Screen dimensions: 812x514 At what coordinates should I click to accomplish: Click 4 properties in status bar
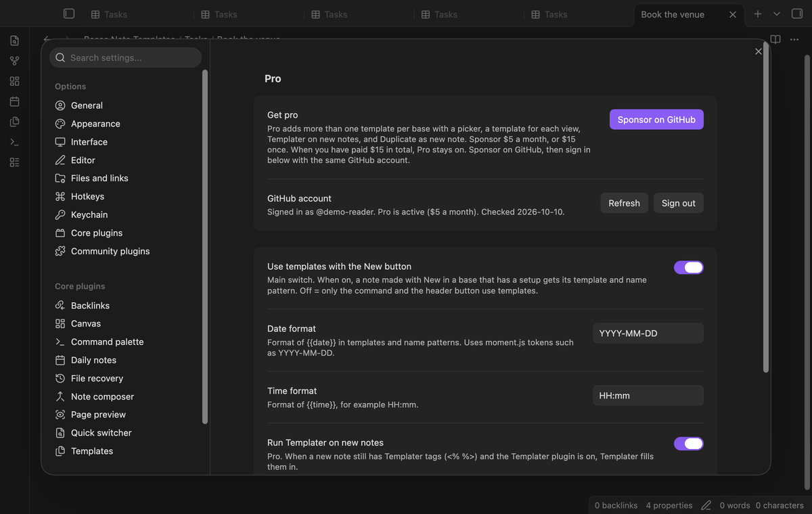pyautogui.click(x=669, y=505)
